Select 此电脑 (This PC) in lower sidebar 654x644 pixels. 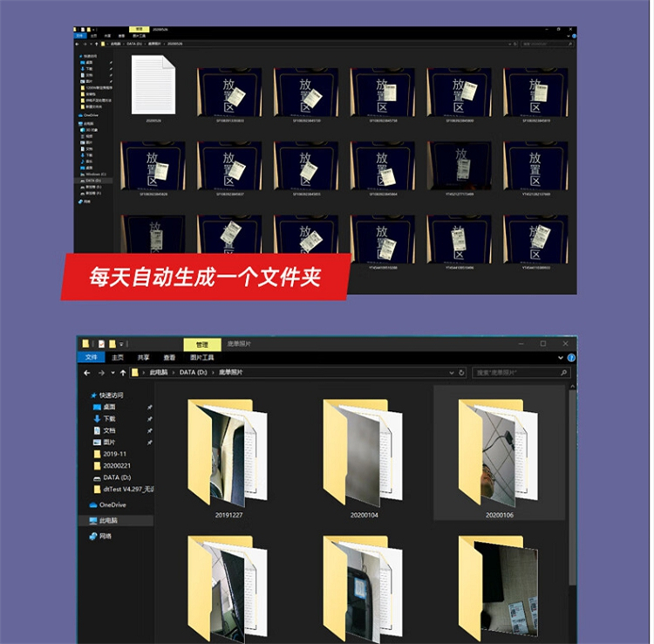coord(108,520)
